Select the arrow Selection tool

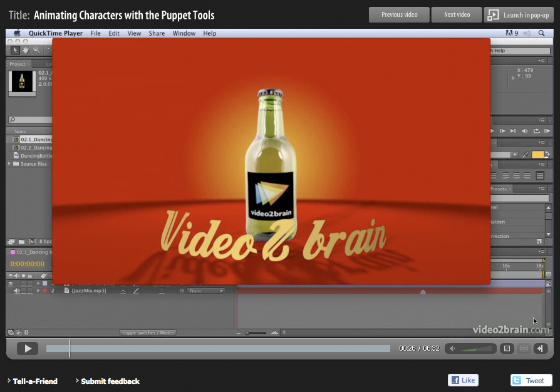click(15, 50)
